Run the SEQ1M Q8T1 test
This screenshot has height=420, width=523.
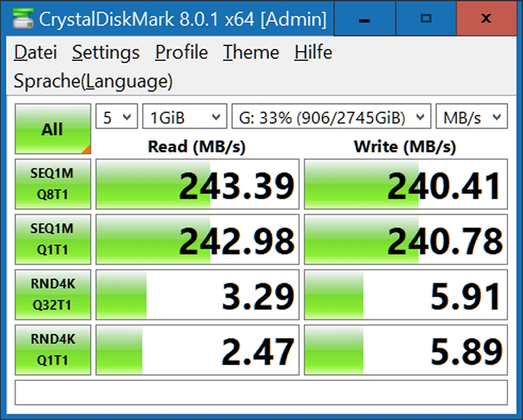(x=53, y=184)
